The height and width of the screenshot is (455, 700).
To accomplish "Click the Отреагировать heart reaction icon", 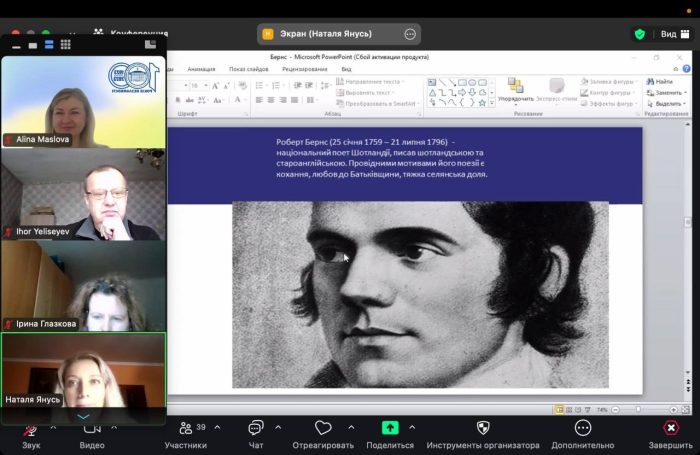I will click(322, 428).
